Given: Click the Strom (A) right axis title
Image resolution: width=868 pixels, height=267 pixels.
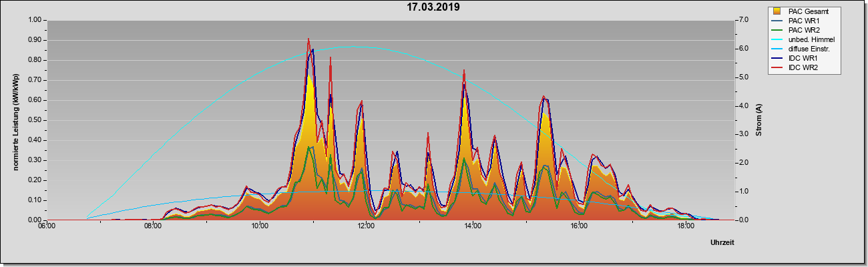Looking at the screenshot, I should pyautogui.click(x=759, y=120).
